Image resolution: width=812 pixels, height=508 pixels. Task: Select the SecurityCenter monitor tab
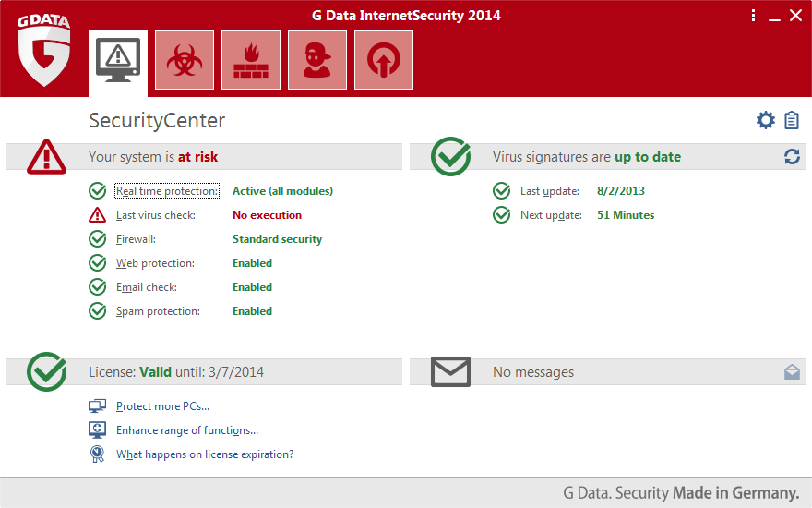point(118,60)
